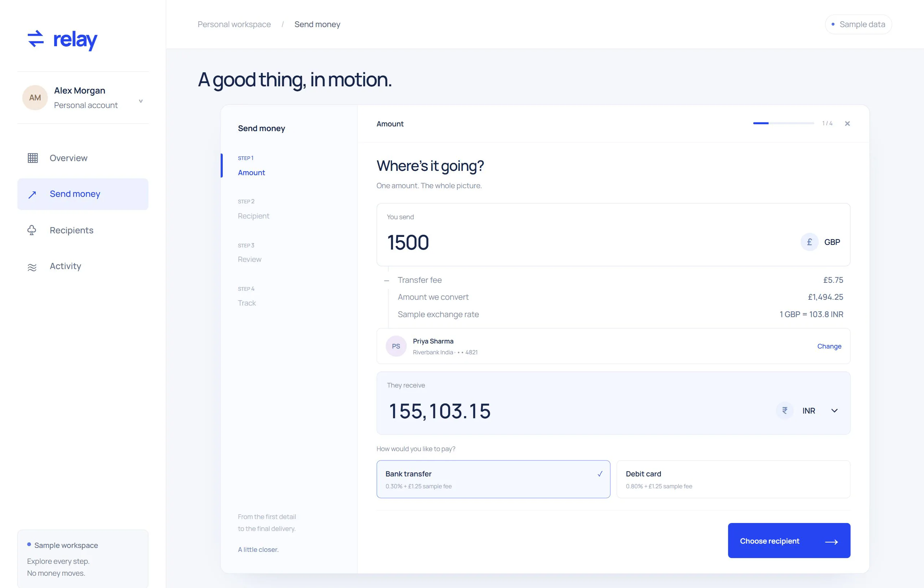Click the £1,494.25 converted amount value
The height and width of the screenshot is (588, 924).
(825, 297)
